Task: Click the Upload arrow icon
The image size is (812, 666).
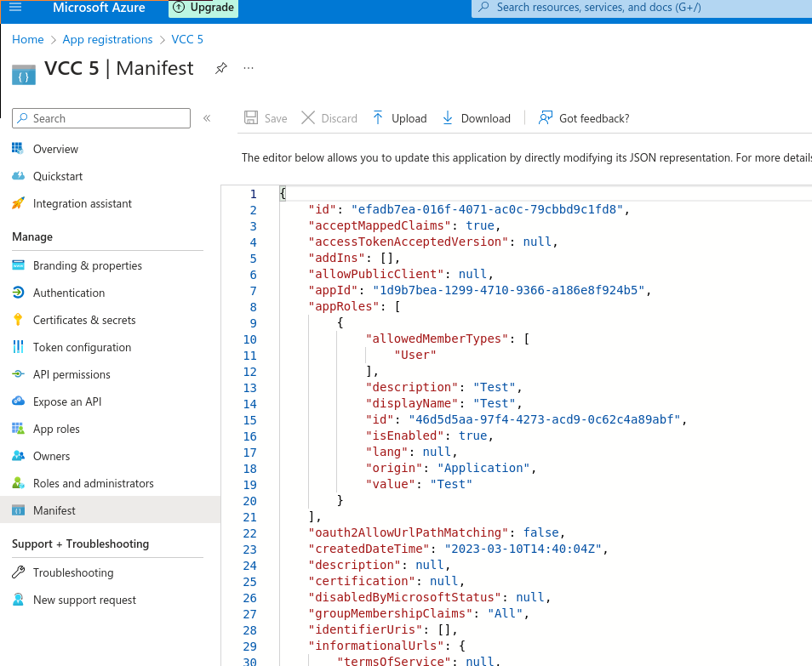Action: click(378, 118)
